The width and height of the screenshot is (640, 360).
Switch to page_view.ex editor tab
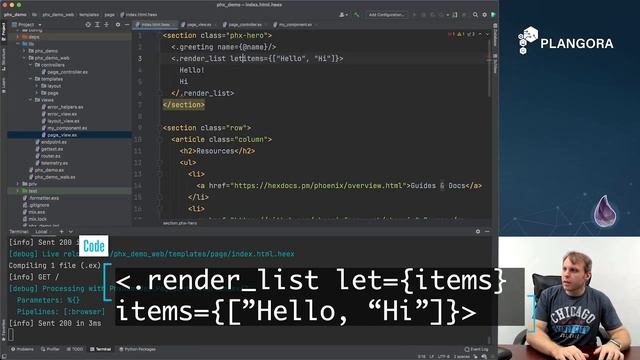coord(198,25)
